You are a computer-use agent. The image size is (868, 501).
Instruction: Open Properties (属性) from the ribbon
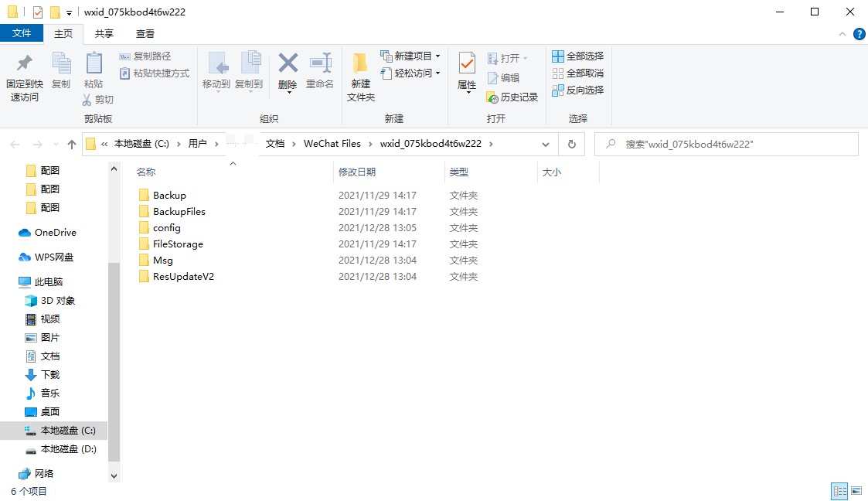pos(467,71)
